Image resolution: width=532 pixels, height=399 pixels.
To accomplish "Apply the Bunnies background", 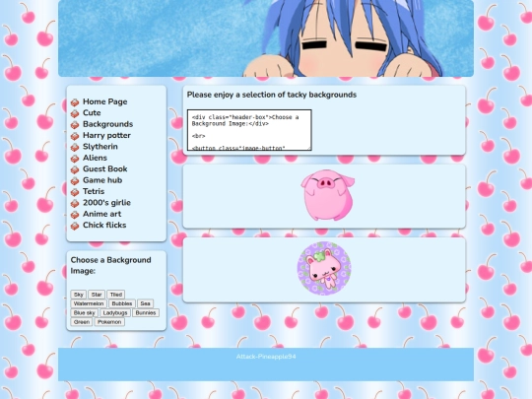I will coord(146,313).
